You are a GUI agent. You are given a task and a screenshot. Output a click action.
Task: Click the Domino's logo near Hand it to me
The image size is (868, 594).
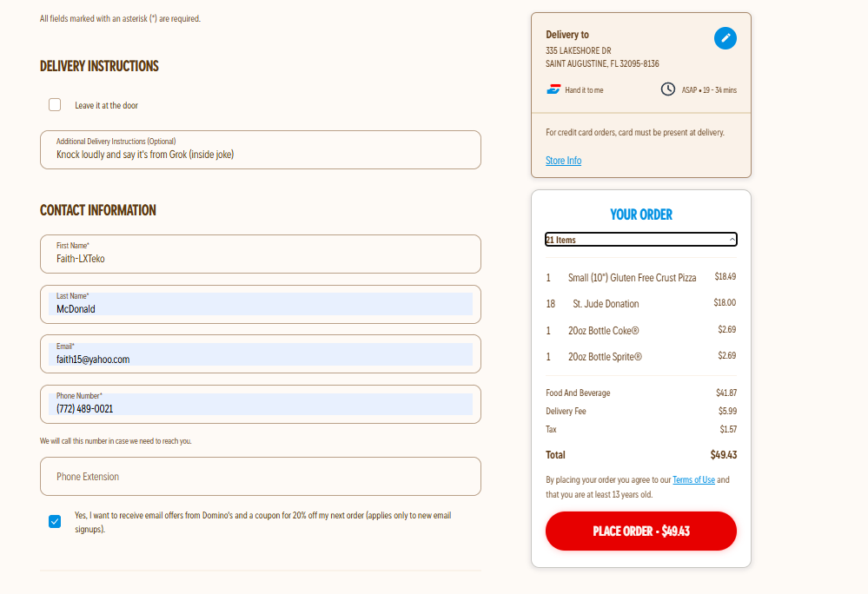point(553,89)
